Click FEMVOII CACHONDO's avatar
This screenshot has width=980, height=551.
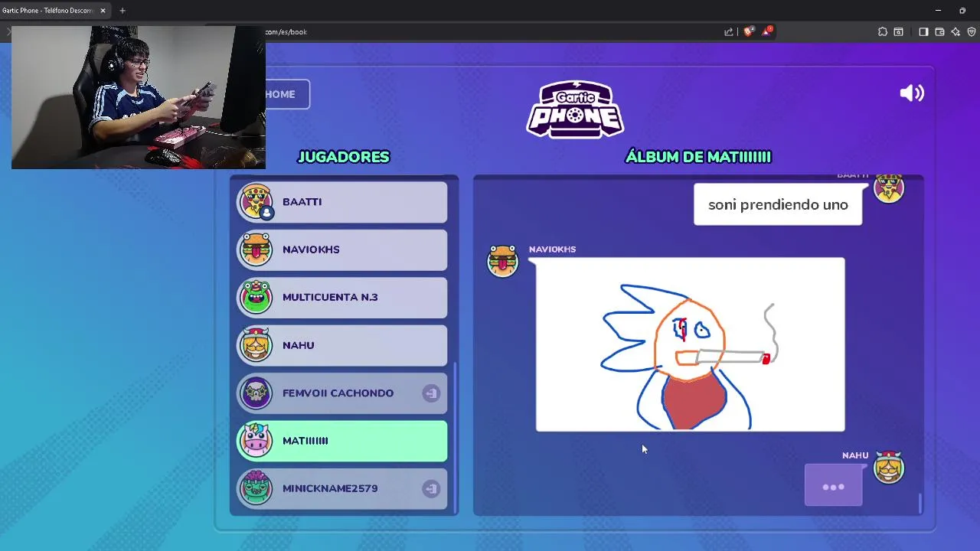(x=256, y=393)
